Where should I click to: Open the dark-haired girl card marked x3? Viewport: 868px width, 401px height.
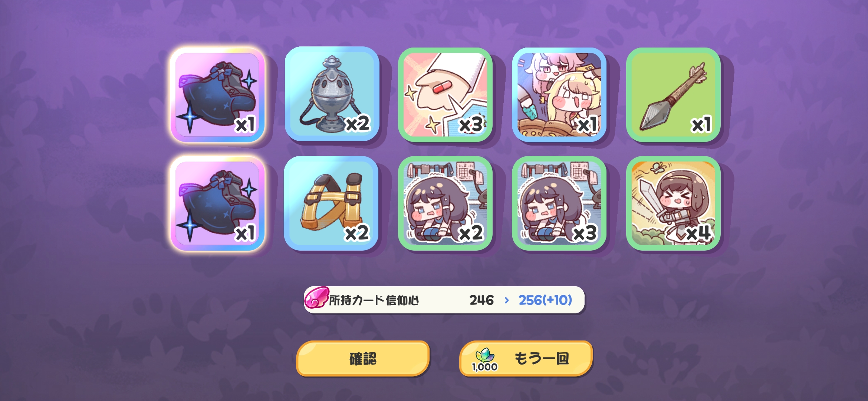point(559,203)
